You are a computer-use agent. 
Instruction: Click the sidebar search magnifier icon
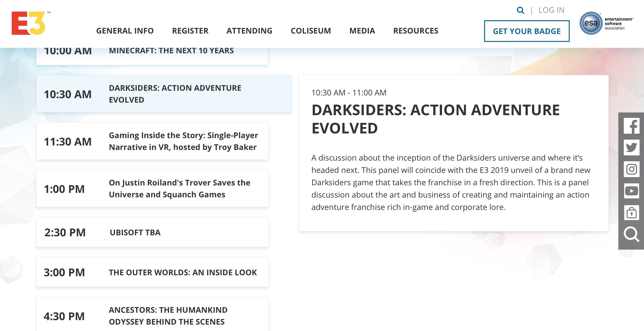(631, 234)
